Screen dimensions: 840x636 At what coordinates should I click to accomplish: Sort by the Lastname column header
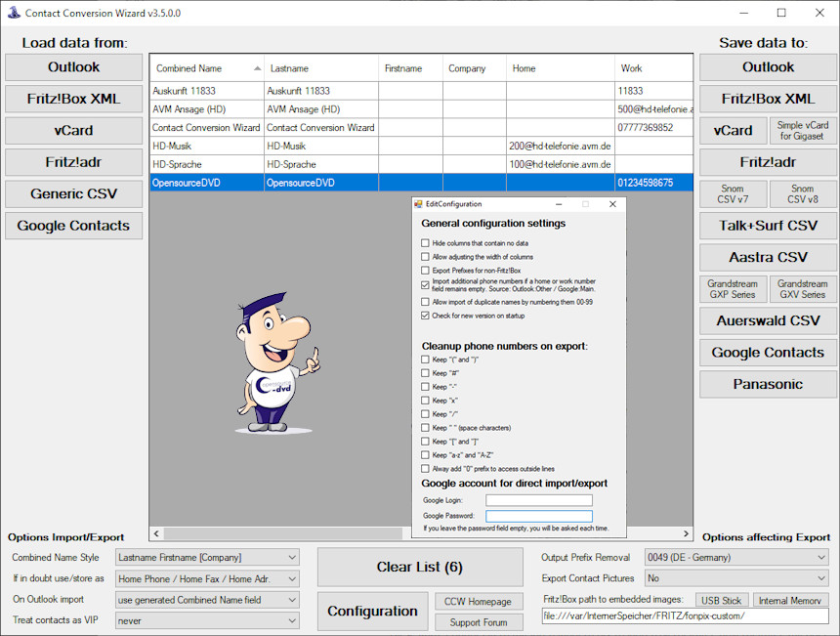click(x=320, y=68)
